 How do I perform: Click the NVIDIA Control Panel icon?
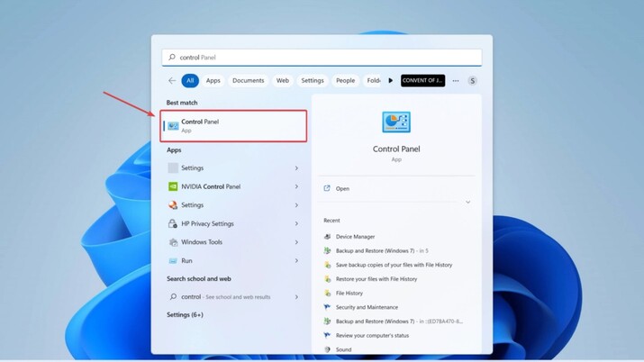click(x=173, y=186)
